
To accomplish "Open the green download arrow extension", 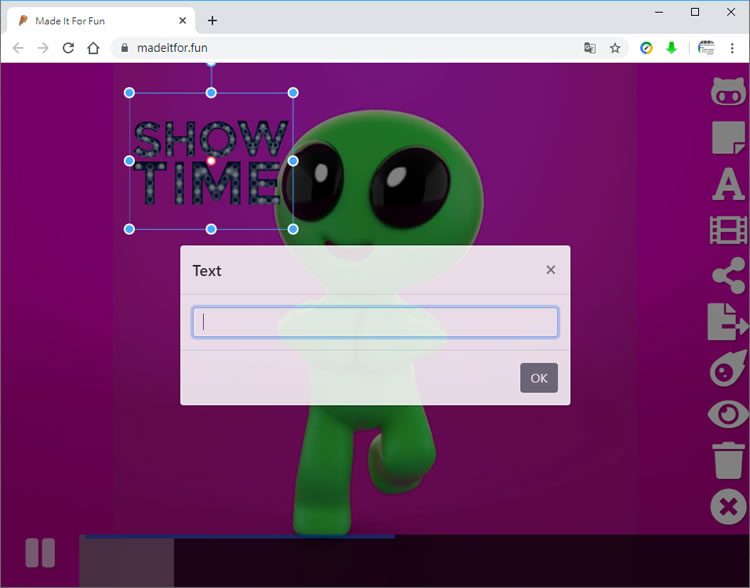I will click(x=672, y=47).
